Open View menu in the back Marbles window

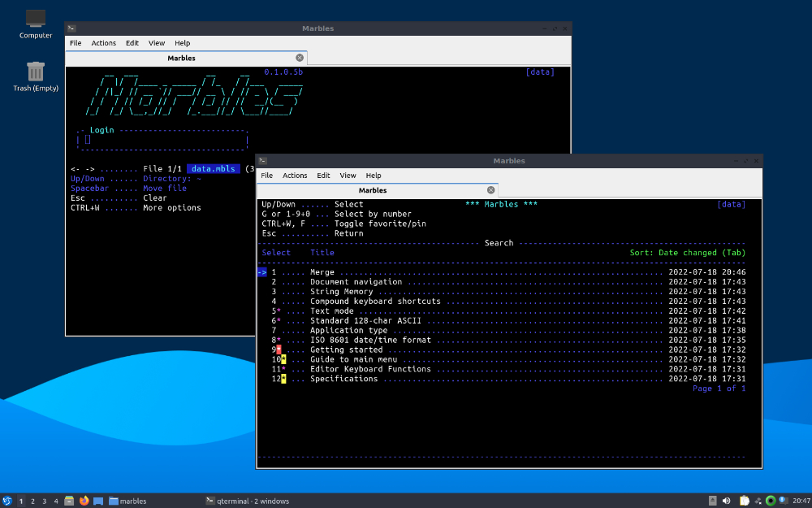click(157, 43)
